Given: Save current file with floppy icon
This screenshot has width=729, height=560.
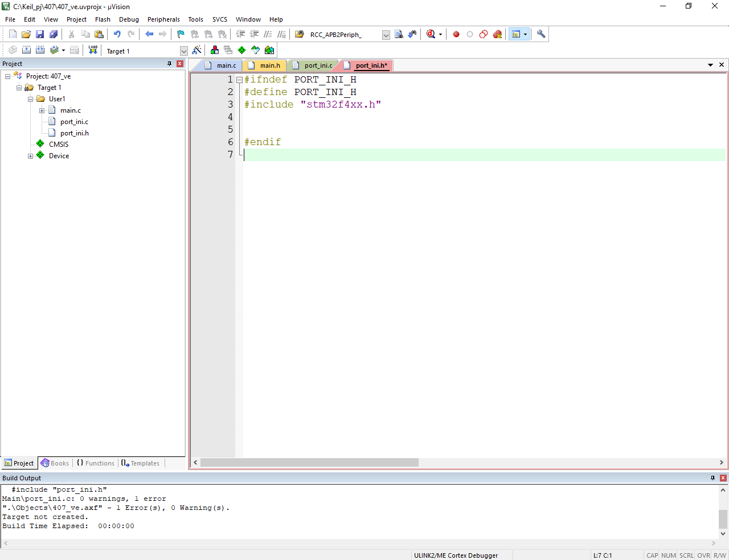Looking at the screenshot, I should (40, 34).
